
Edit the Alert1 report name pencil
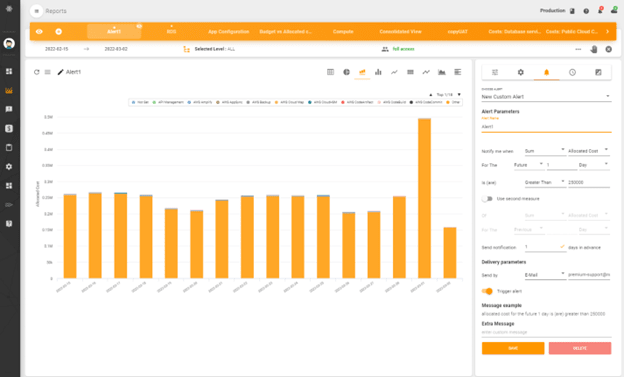point(60,72)
